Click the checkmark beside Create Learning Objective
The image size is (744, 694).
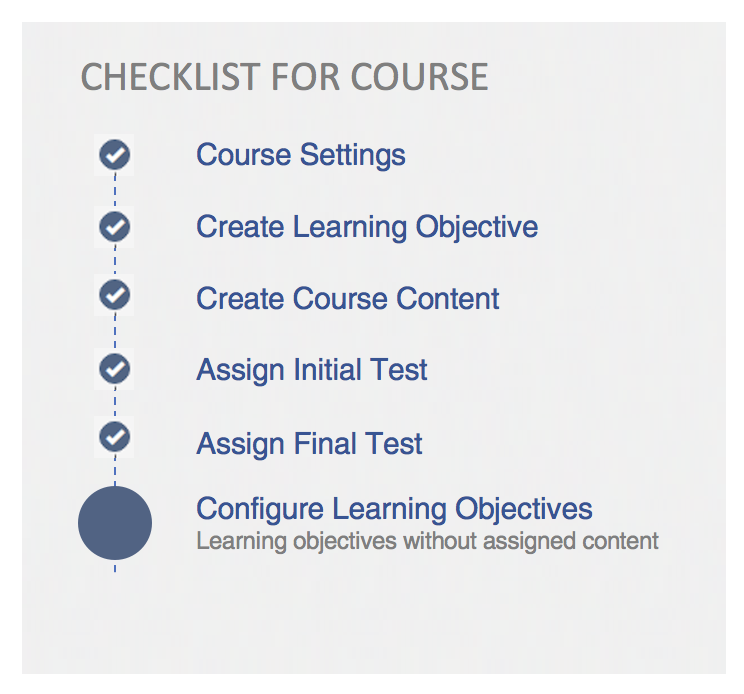pos(115,226)
